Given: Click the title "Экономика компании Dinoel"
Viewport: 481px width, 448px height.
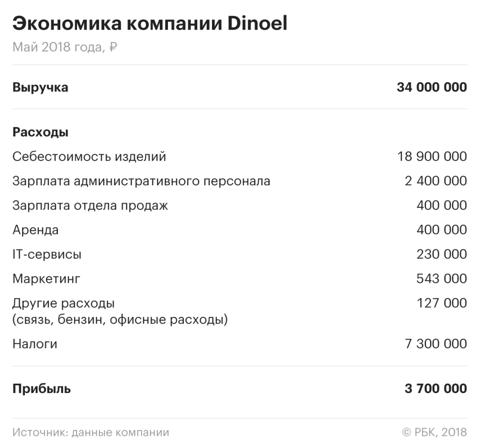Looking at the screenshot, I should click(x=149, y=23).
